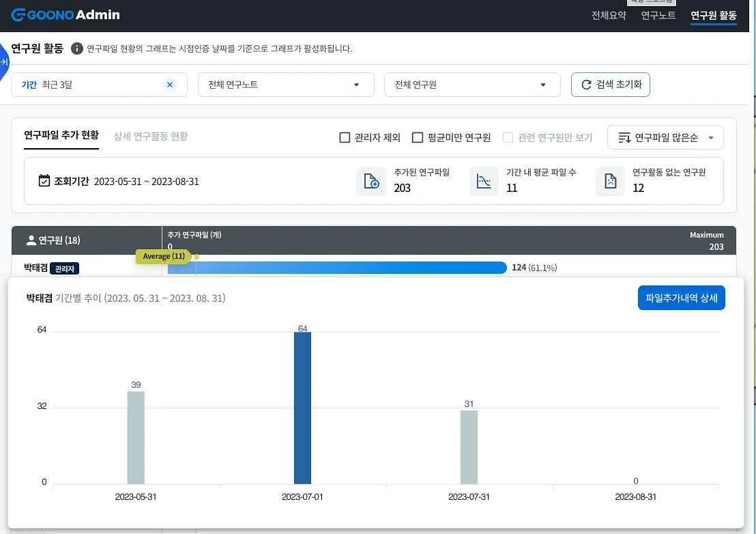Image resolution: width=756 pixels, height=534 pixels.
Task: Click the 기간 내 평균 파일 수 chart icon
Action: pyautogui.click(x=484, y=182)
